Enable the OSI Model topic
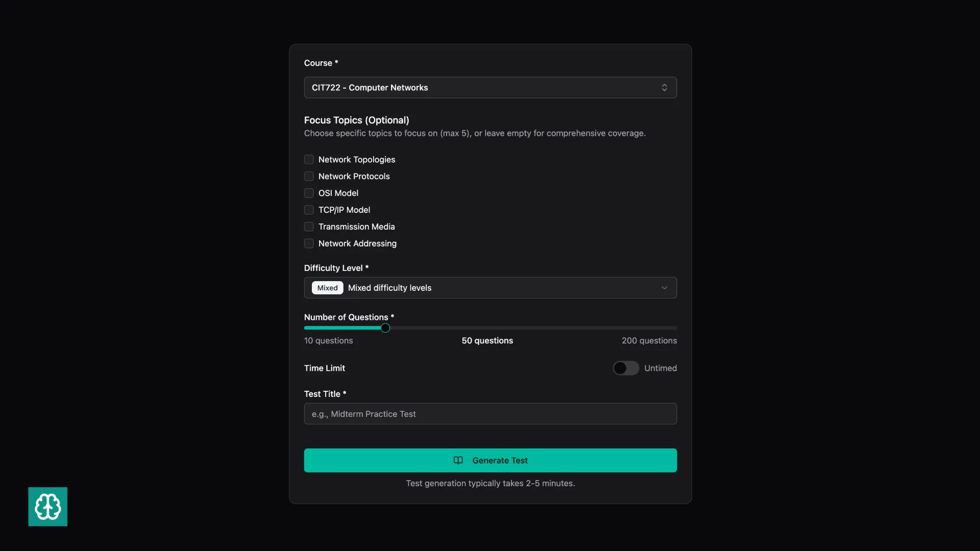The width and height of the screenshot is (980, 551). click(309, 193)
